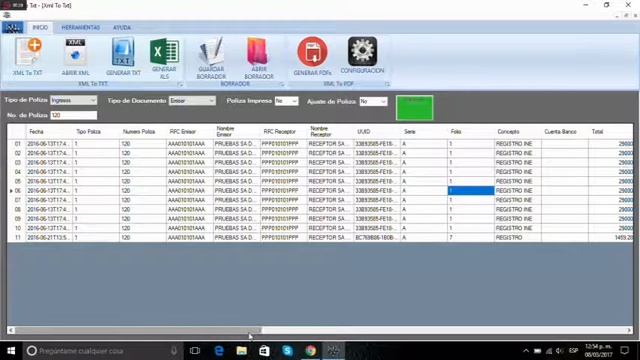Click the XML To TXT ribbon icon
Viewport: 640px width, 360px height.
pyautogui.click(x=28, y=56)
